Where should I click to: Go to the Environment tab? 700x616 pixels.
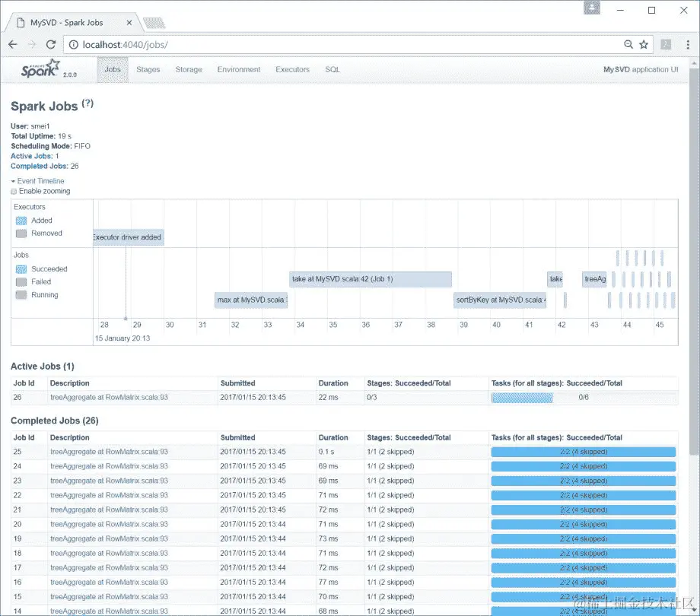[239, 69]
